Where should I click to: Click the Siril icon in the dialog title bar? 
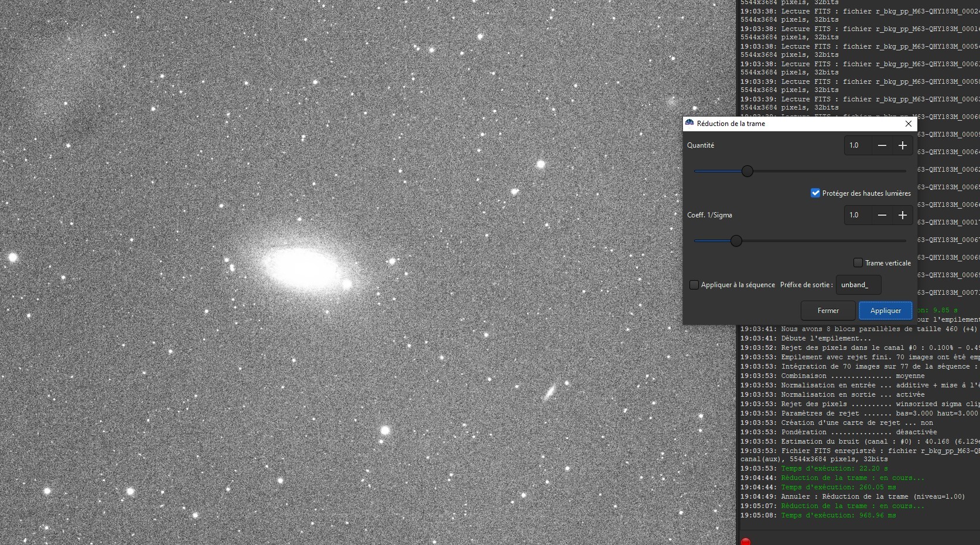pyautogui.click(x=689, y=123)
